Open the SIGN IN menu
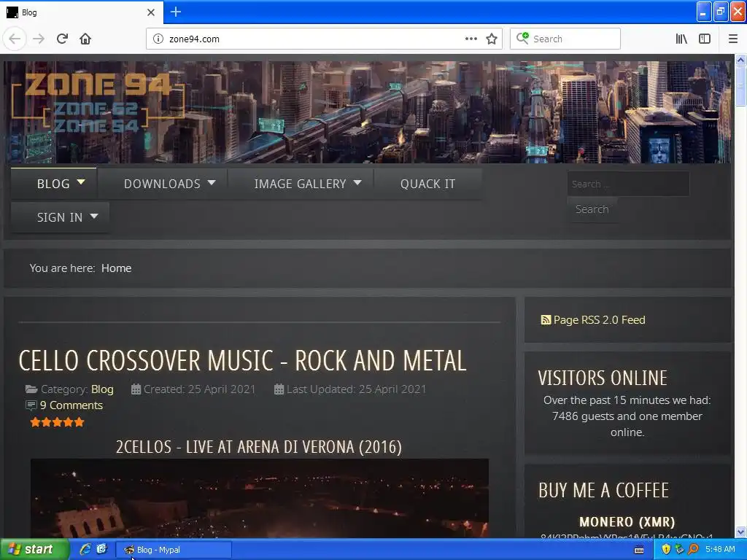This screenshot has height=560, width=747. tap(60, 217)
